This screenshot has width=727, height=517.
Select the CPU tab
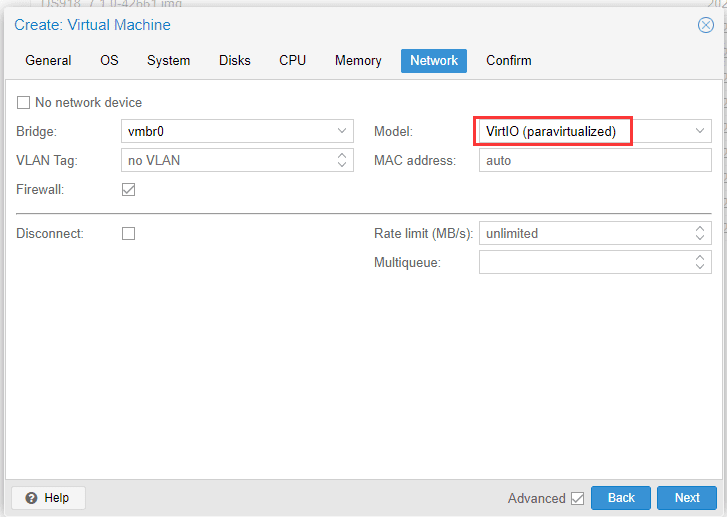293,61
